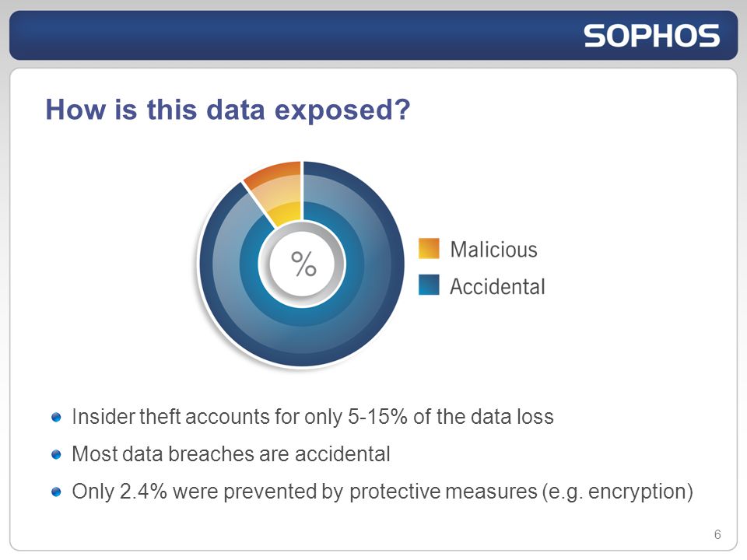The image size is (747, 560).
Task: Click the Malicious legend label
Action: point(493,249)
